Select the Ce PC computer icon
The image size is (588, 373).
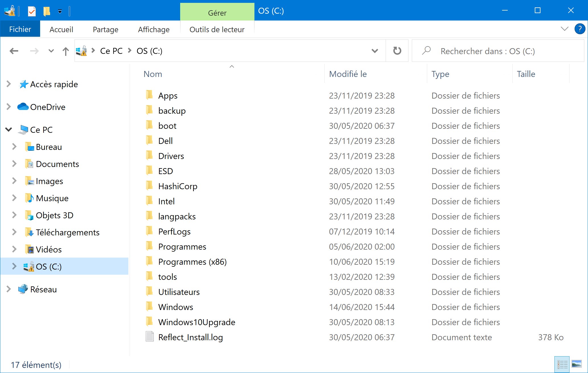pos(23,130)
